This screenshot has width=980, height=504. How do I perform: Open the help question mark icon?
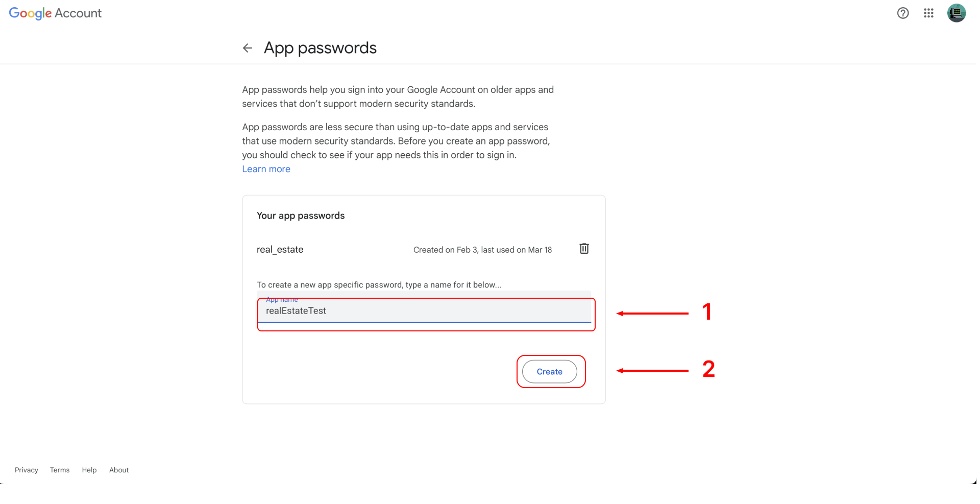pos(902,13)
